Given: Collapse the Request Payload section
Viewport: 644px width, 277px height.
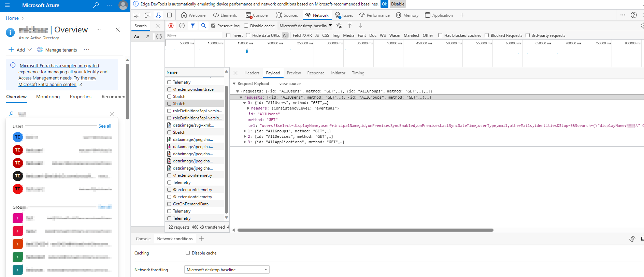Looking at the screenshot, I should (234, 84).
